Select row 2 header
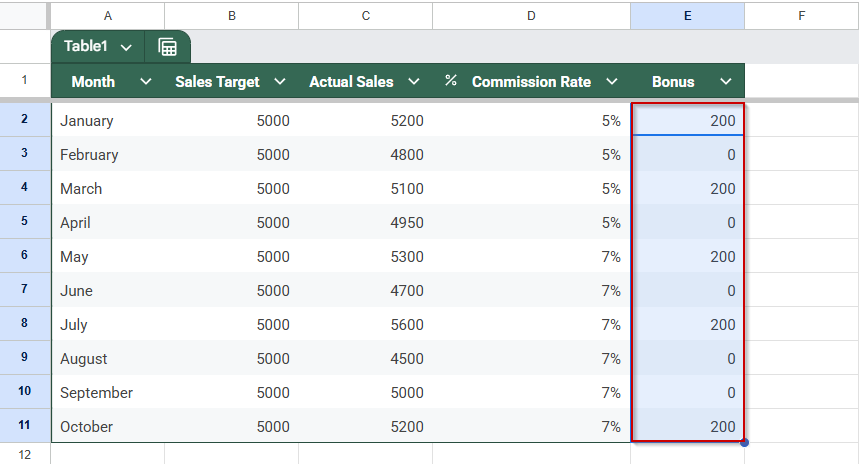This screenshot has width=859, height=464. pyautogui.click(x=24, y=119)
